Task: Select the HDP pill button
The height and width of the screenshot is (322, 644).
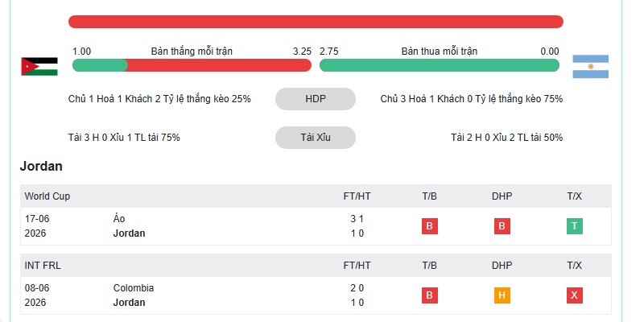Action: coord(316,99)
